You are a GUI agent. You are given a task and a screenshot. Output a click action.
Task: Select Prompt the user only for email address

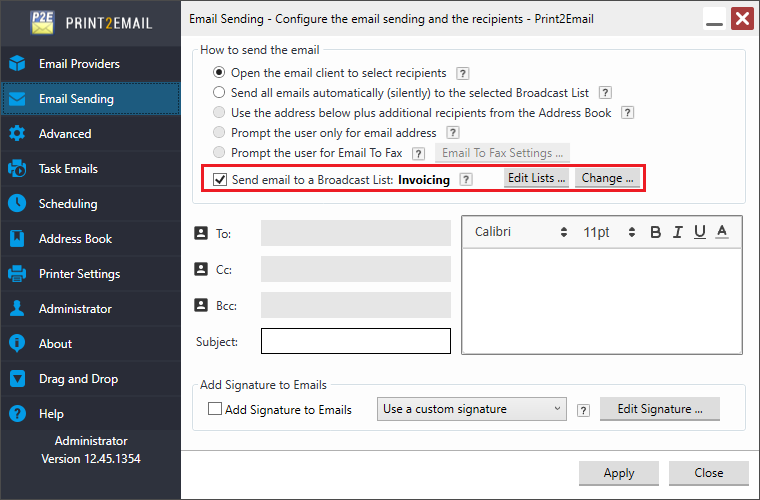coord(219,132)
